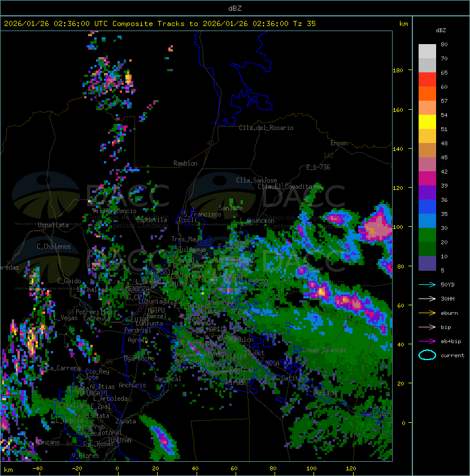Click the 'Villavicencio' map label

(114, 211)
